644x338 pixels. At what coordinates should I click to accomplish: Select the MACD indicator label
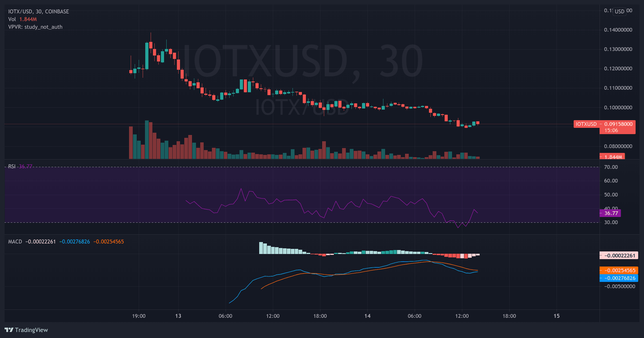click(15, 241)
